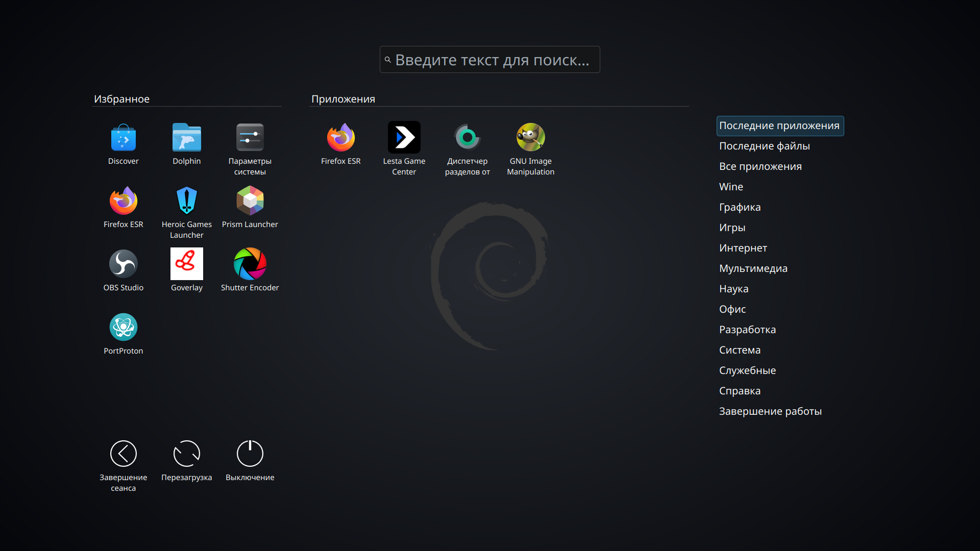Open Firefox ESR under Приложения

(341, 138)
